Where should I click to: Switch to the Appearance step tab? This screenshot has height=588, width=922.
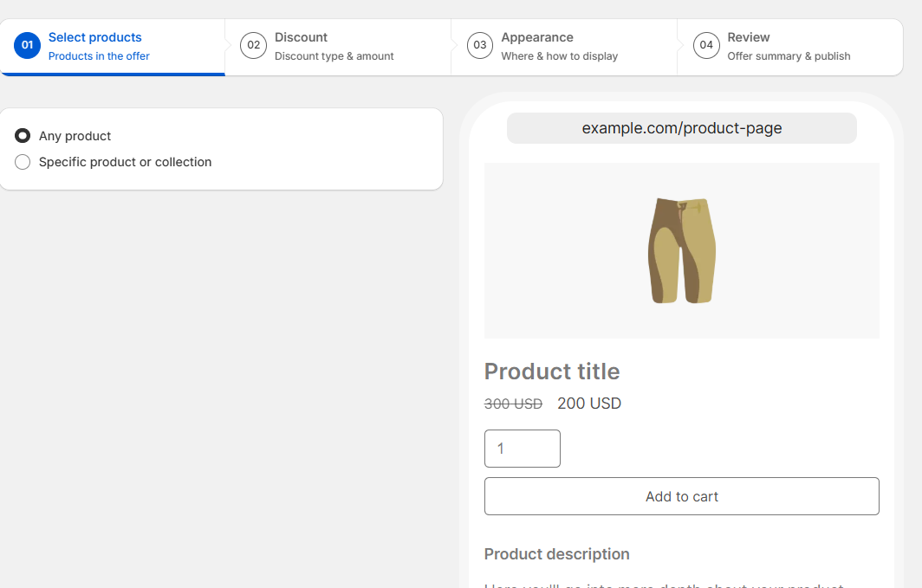click(x=564, y=47)
